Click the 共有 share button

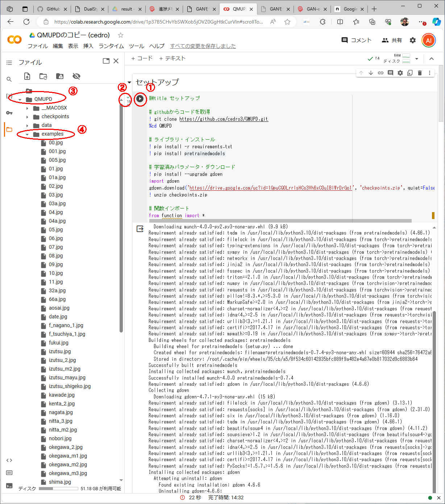pos(392,40)
